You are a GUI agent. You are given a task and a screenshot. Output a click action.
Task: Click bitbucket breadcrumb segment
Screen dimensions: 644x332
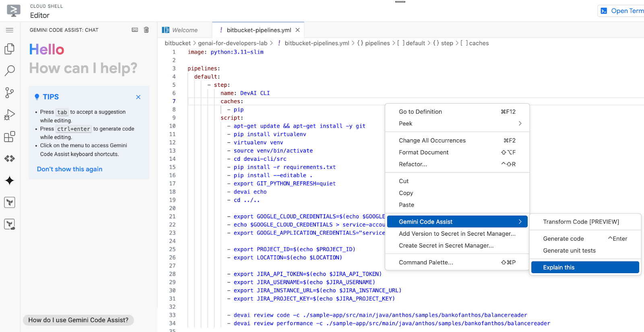[x=178, y=43]
